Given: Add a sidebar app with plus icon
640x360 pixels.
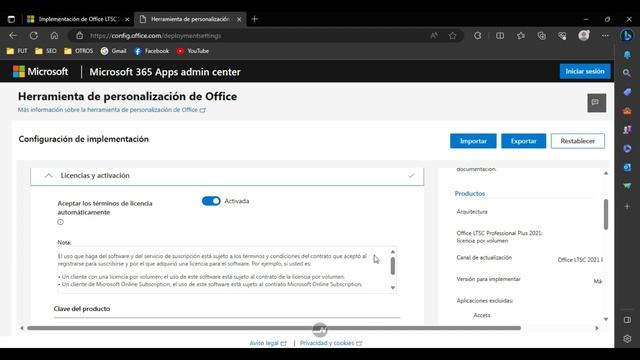Looking at the screenshot, I should pos(627,207).
